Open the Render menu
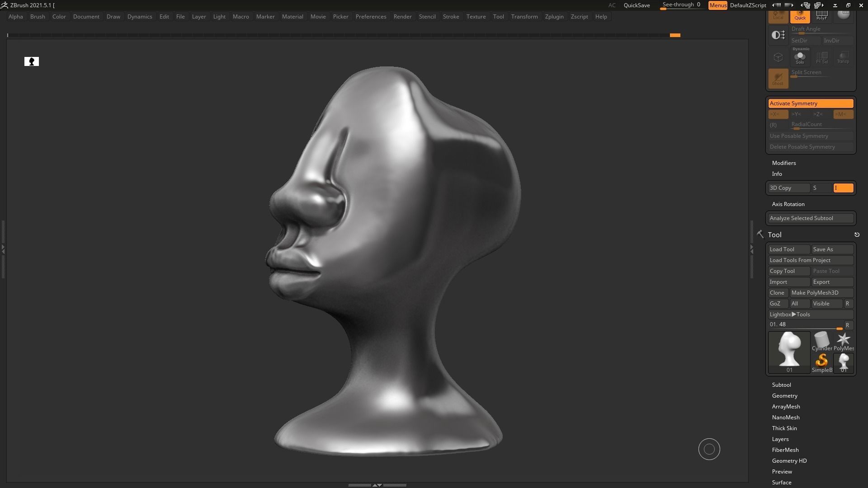This screenshot has width=868, height=488. (402, 17)
